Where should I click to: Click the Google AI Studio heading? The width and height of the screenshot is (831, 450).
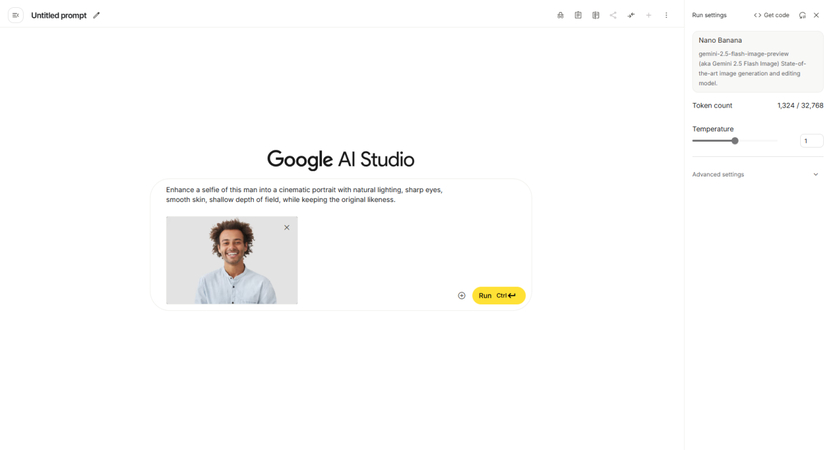tap(341, 159)
